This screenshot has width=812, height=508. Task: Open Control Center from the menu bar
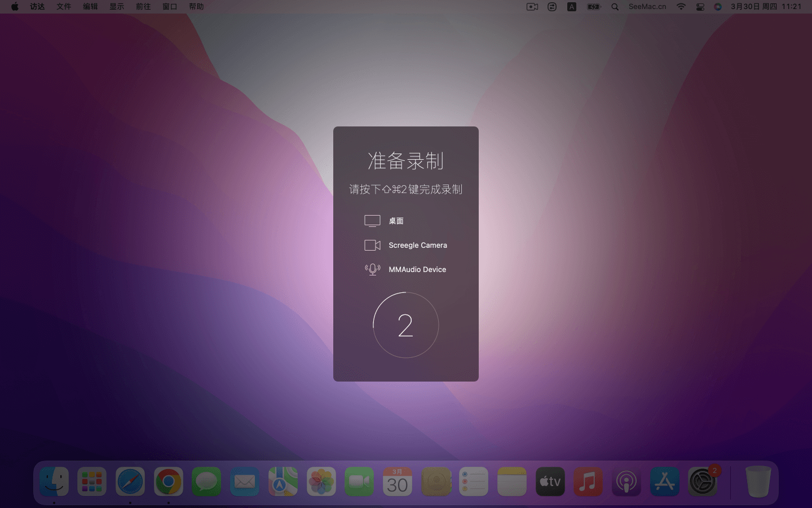700,7
